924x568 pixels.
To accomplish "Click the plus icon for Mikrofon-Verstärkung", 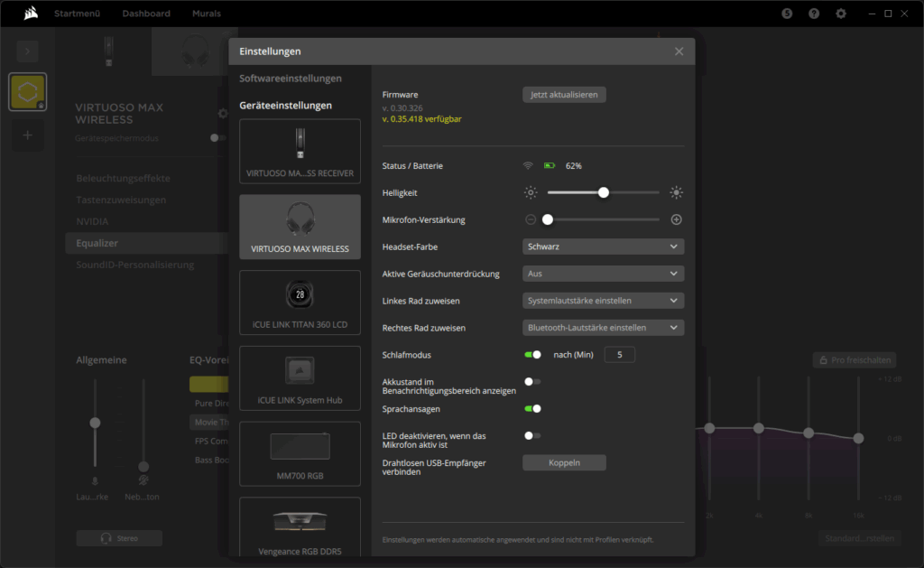I will [676, 219].
